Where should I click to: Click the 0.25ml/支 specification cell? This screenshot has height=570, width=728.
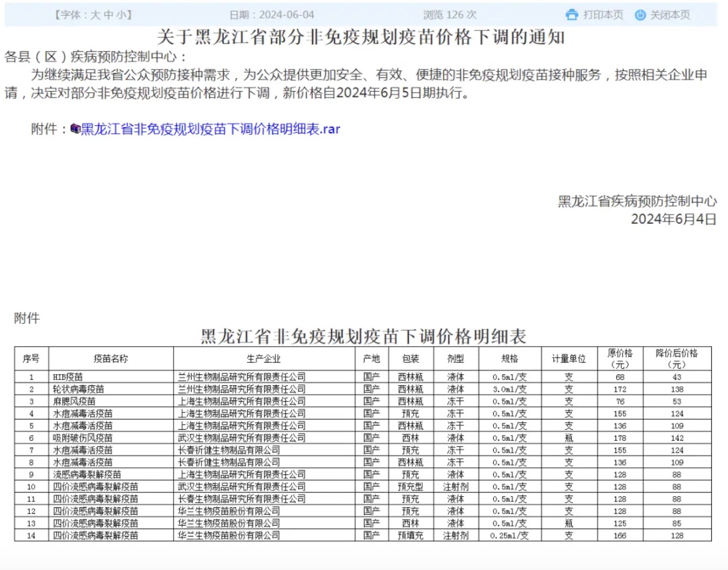click(x=510, y=535)
